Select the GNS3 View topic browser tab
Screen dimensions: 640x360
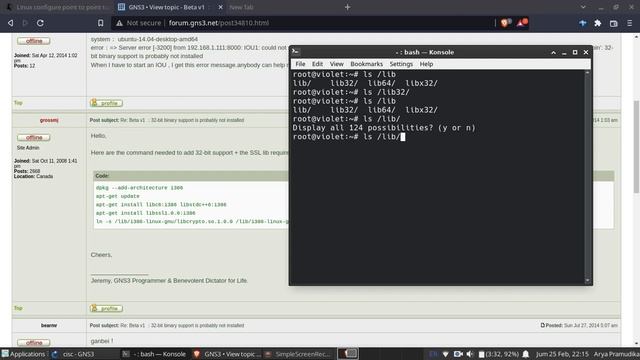pyautogui.click(x=166, y=7)
